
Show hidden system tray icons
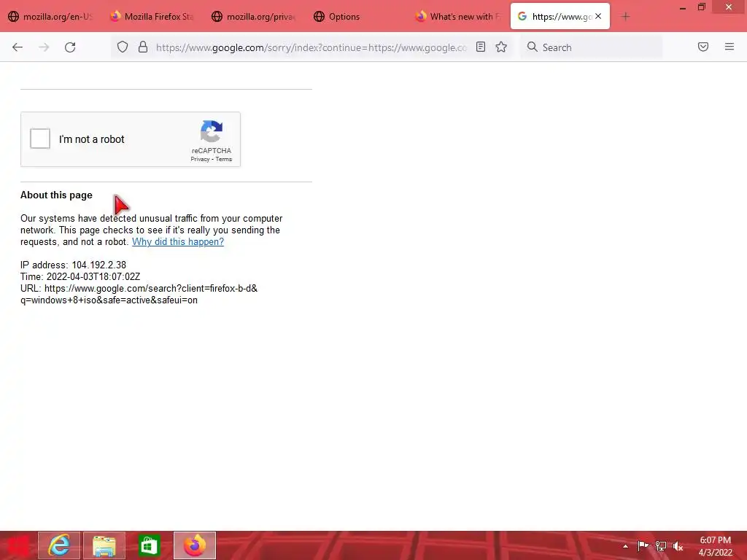pyautogui.click(x=625, y=546)
